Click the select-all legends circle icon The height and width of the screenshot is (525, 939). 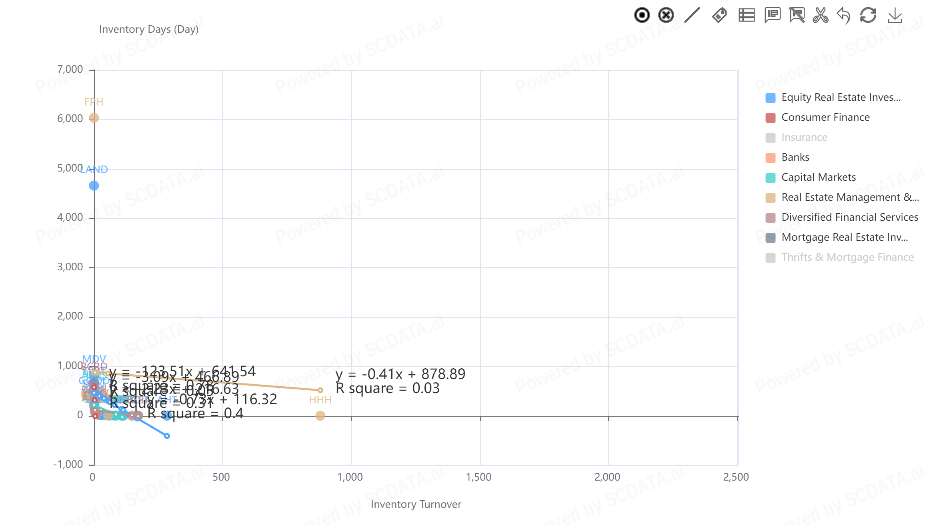point(642,15)
